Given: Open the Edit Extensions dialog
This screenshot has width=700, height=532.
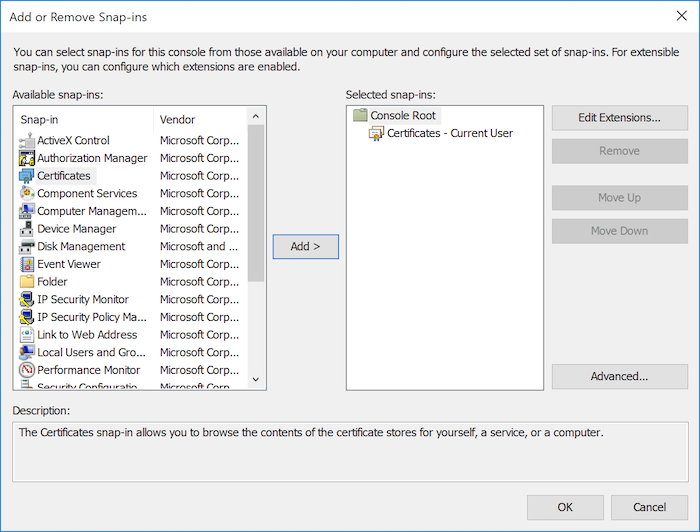Looking at the screenshot, I should point(619,118).
